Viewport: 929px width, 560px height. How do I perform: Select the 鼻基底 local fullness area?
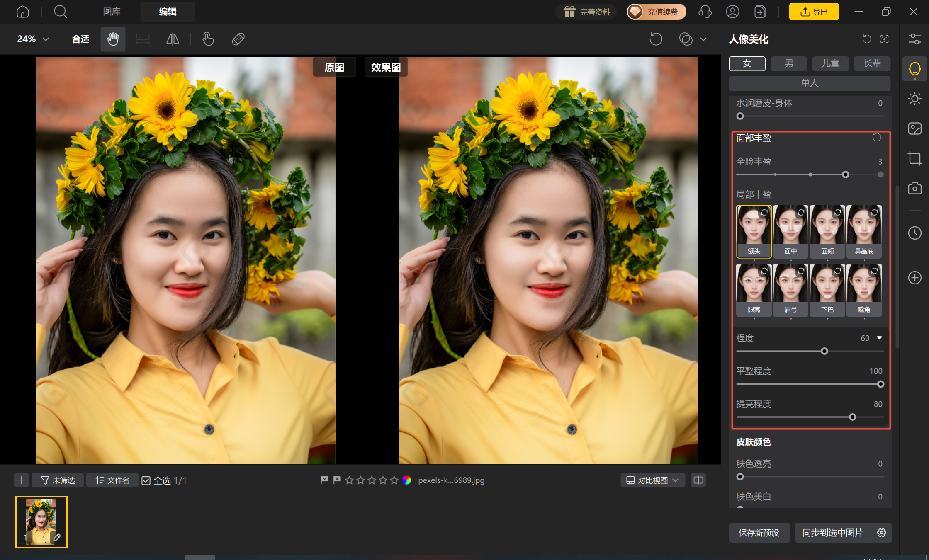(x=864, y=231)
